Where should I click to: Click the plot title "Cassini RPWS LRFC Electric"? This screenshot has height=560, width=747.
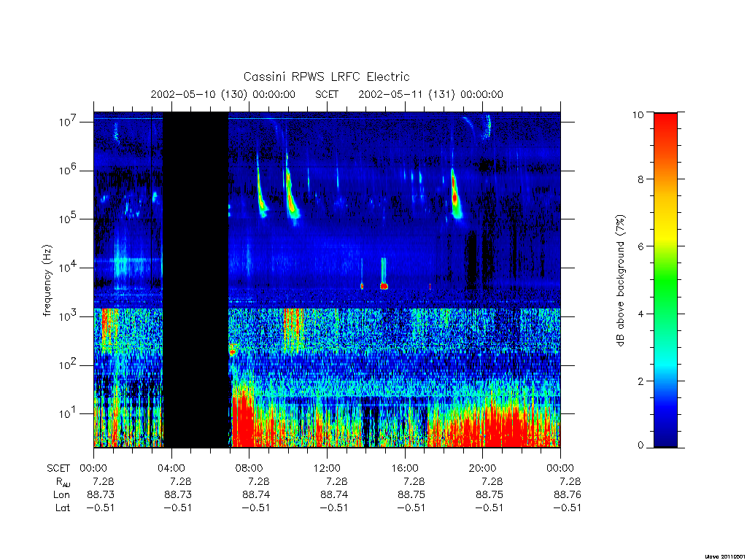326,77
